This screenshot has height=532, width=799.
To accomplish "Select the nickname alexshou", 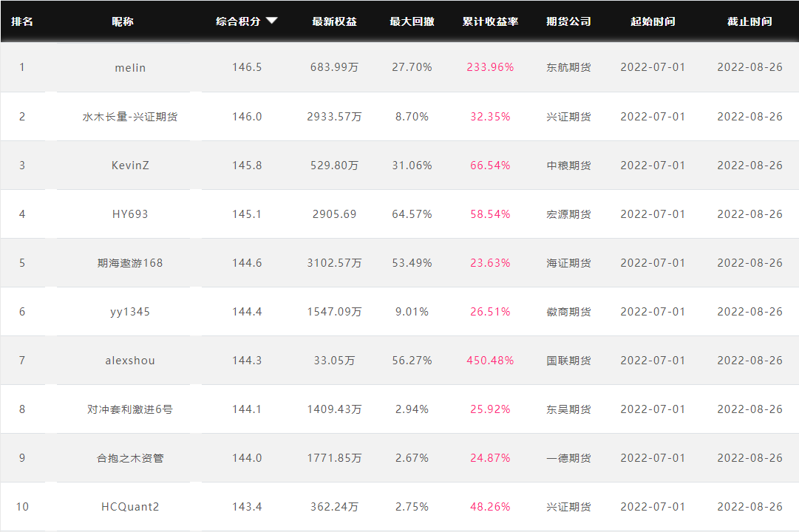I will click(x=130, y=361).
